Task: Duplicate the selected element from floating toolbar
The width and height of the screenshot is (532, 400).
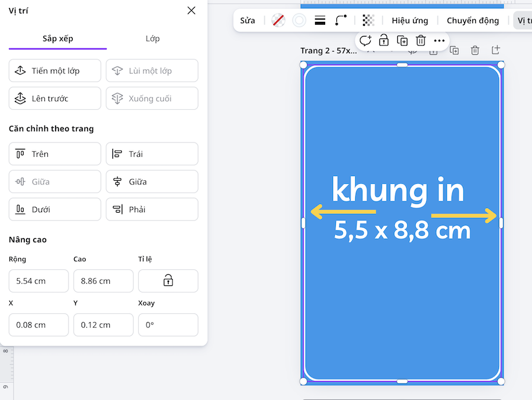Action: (x=402, y=41)
